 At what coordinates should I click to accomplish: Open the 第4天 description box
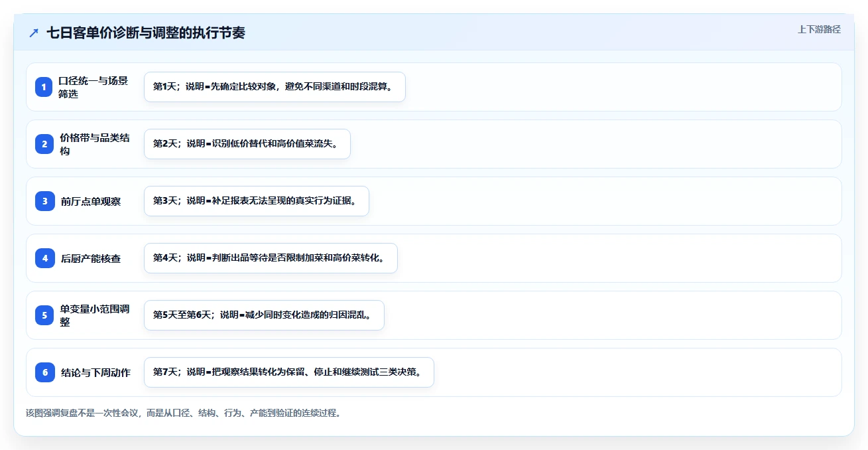[271, 258]
